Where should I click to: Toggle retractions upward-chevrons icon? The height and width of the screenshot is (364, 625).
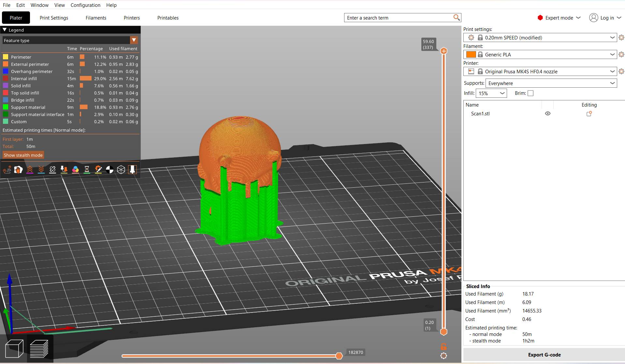pyautogui.click(x=30, y=170)
